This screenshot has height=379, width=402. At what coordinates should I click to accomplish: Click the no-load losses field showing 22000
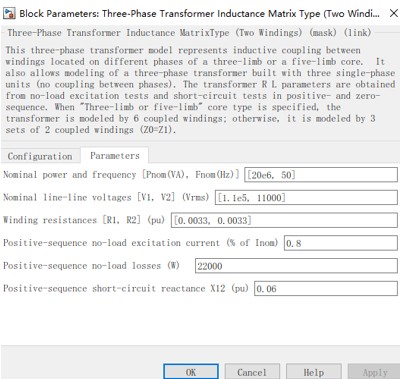point(296,266)
